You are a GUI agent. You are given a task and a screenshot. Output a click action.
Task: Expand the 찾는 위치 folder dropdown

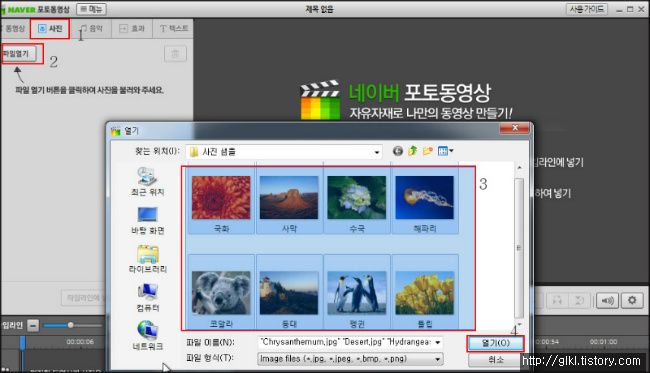[x=376, y=152]
